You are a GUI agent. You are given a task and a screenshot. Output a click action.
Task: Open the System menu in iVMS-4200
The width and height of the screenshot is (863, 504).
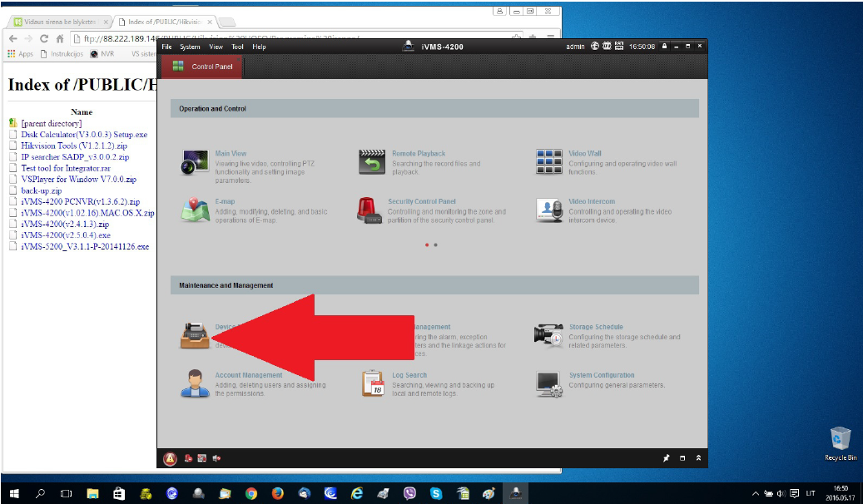pos(190,47)
